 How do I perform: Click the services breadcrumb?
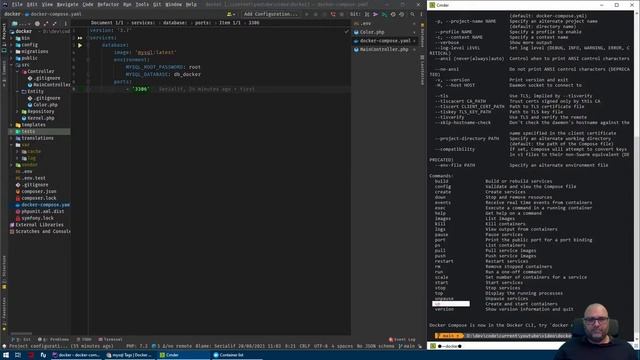(142, 23)
